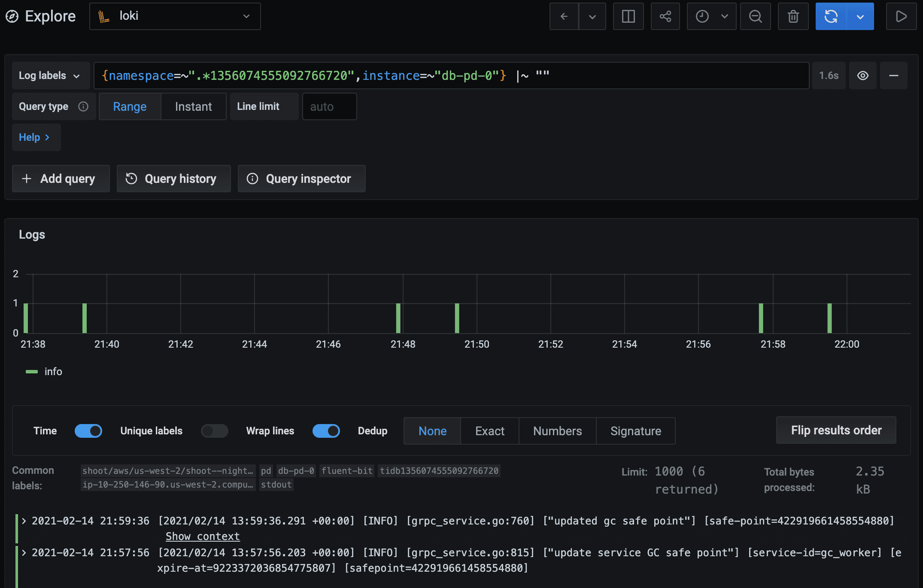Click the share query icon
923x588 pixels.
point(665,16)
